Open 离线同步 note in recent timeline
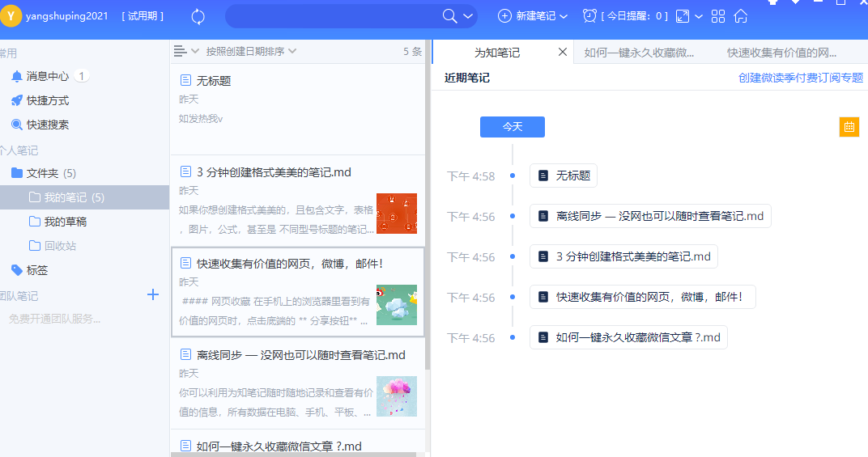Viewport: 868px width, 457px height. (x=650, y=216)
